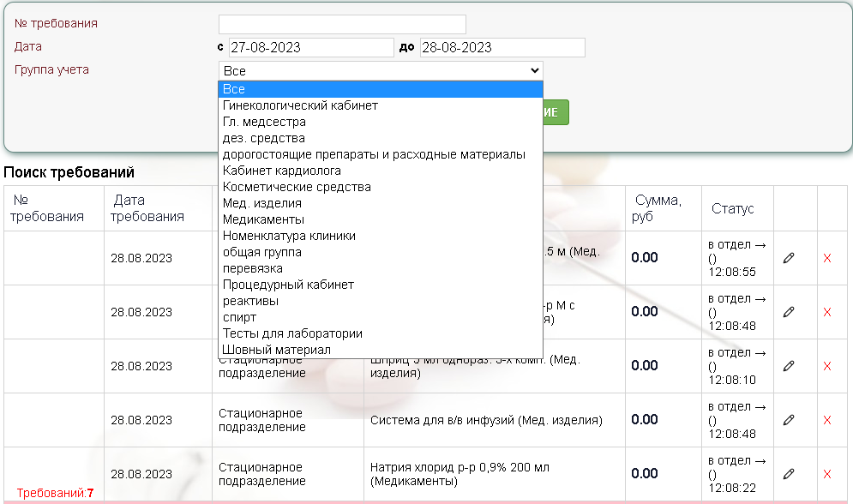The width and height of the screenshot is (853, 504).
Task: Choose Гинекологический кабинет option
Action: pyautogui.click(x=381, y=105)
